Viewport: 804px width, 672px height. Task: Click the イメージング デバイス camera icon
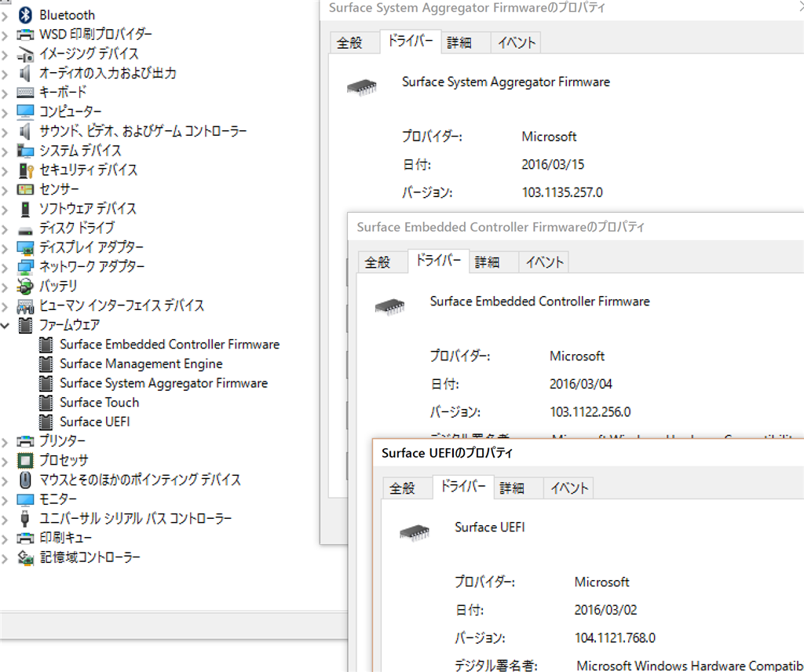pyautogui.click(x=25, y=54)
